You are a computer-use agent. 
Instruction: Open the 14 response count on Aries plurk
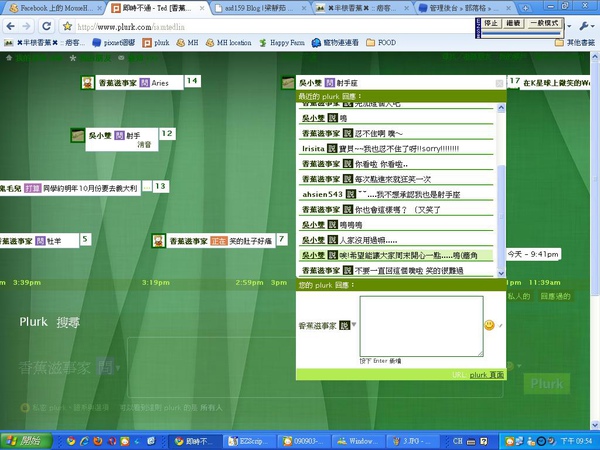(x=192, y=81)
